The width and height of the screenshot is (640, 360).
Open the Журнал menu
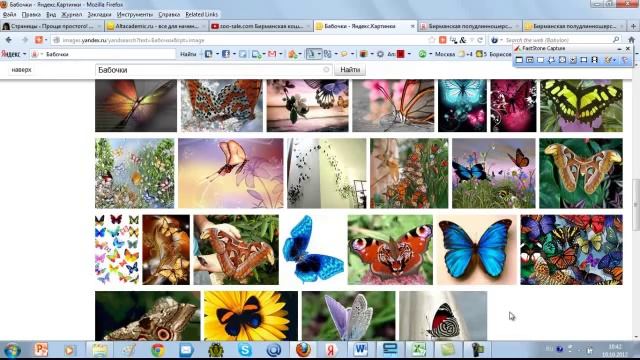click(x=71, y=14)
